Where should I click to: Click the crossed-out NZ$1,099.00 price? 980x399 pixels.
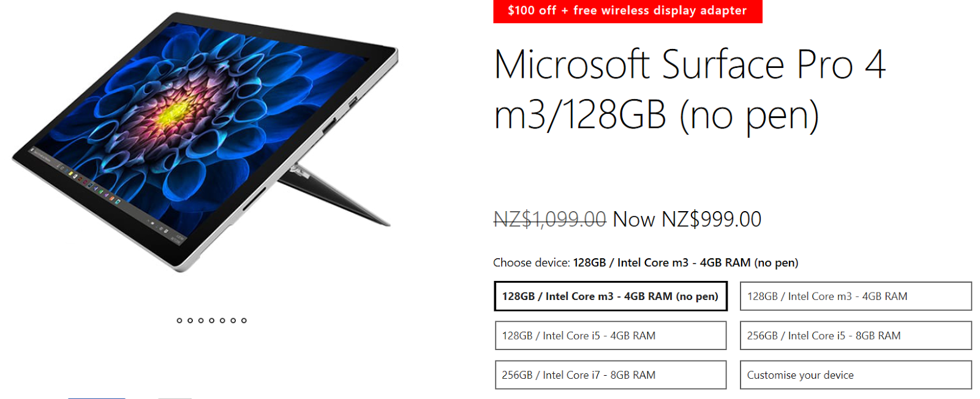click(549, 219)
